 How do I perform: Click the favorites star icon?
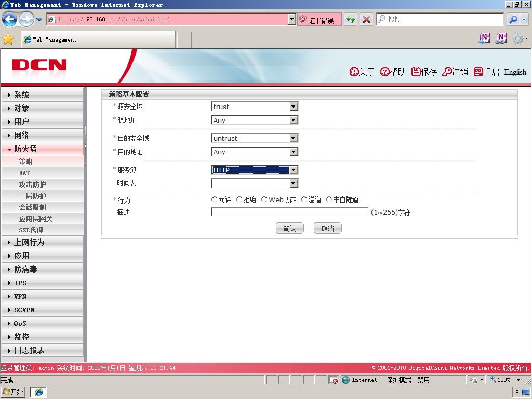click(8, 39)
